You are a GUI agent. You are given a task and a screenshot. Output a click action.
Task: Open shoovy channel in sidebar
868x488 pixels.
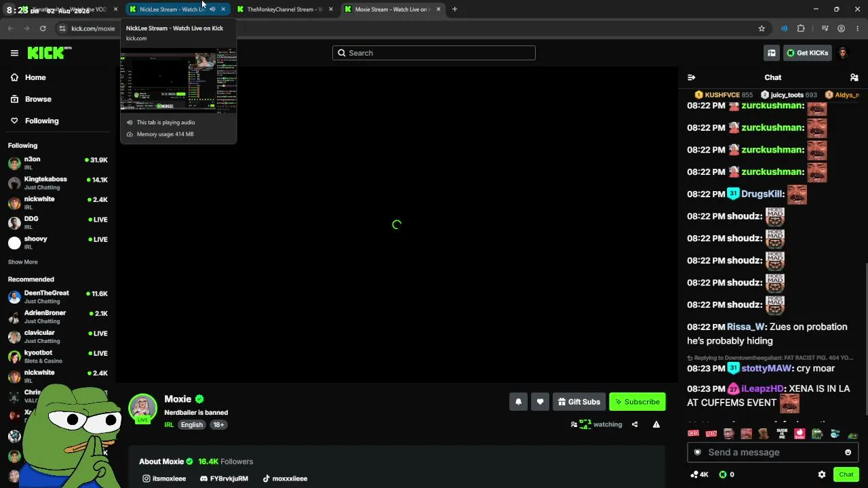click(58, 243)
